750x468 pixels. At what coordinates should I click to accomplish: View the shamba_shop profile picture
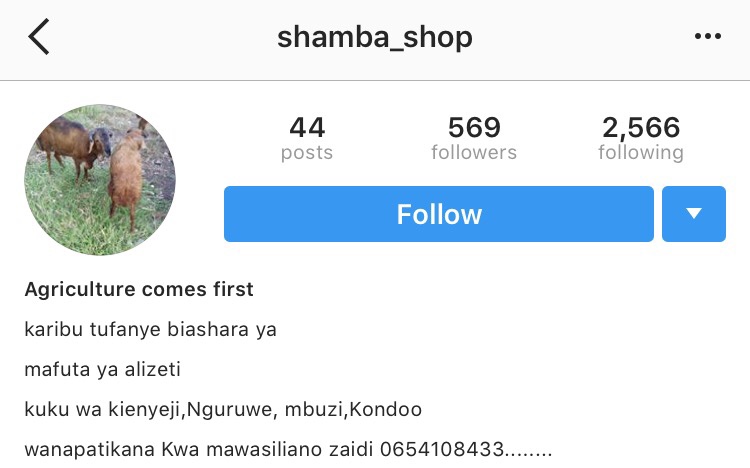(100, 179)
